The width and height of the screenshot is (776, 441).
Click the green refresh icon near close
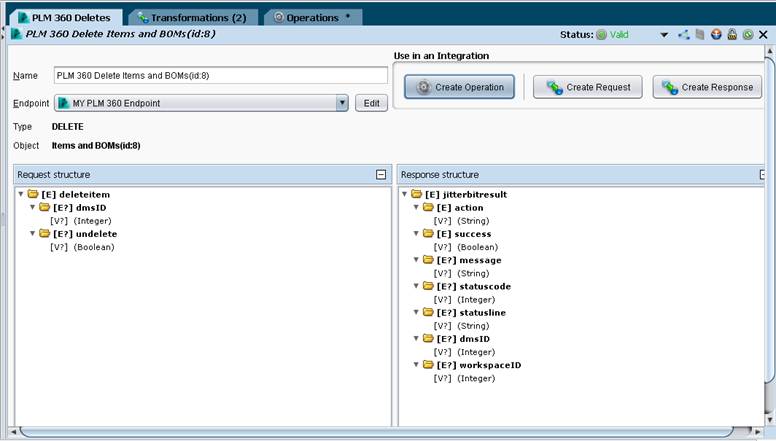click(x=748, y=35)
